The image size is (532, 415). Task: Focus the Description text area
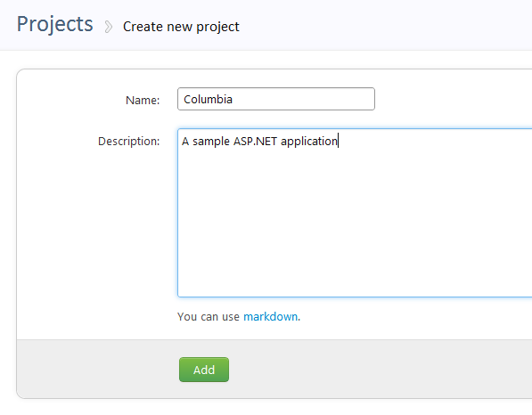355,213
